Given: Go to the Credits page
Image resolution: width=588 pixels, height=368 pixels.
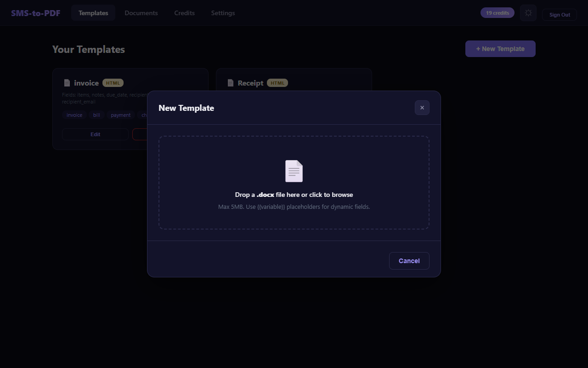Looking at the screenshot, I should pos(184,13).
